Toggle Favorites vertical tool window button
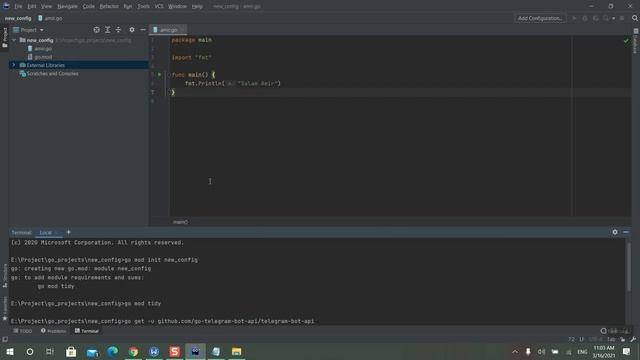Screen dimensions: 640x360 (4, 308)
